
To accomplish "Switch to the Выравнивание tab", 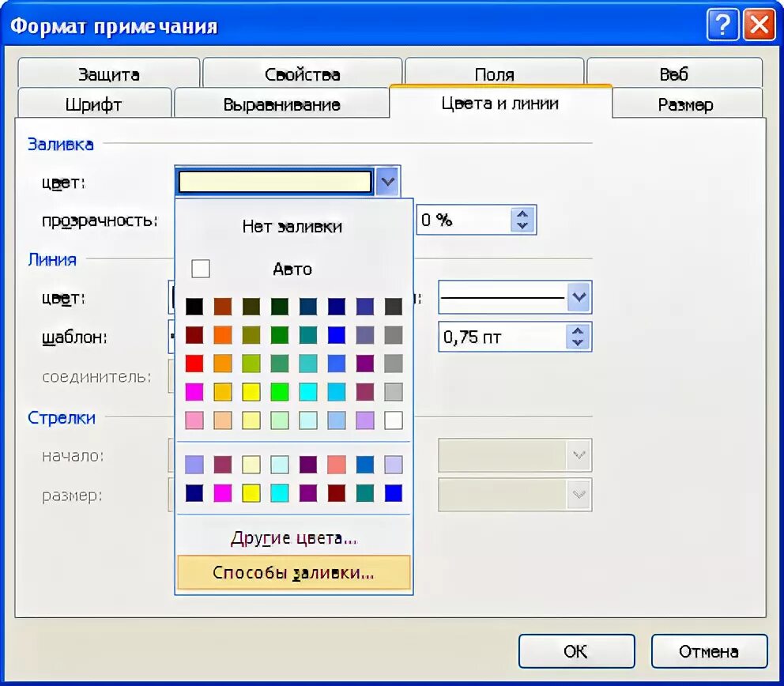I will (281, 104).
